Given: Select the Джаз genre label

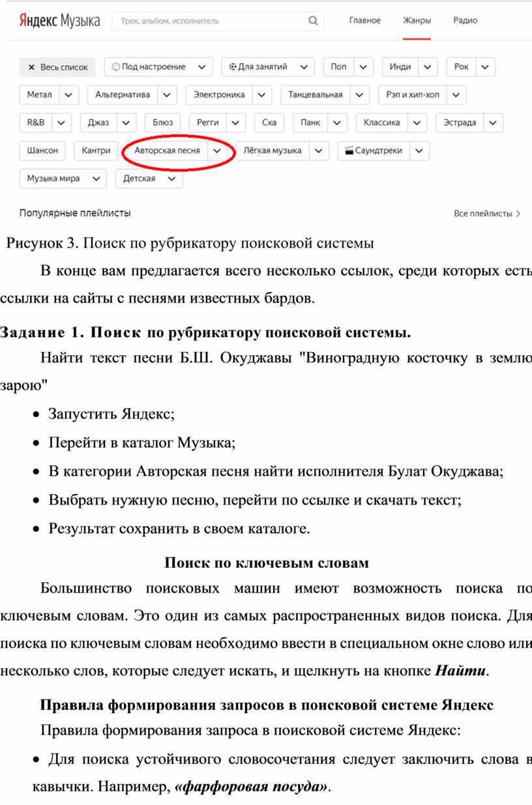Looking at the screenshot, I should (98, 123).
